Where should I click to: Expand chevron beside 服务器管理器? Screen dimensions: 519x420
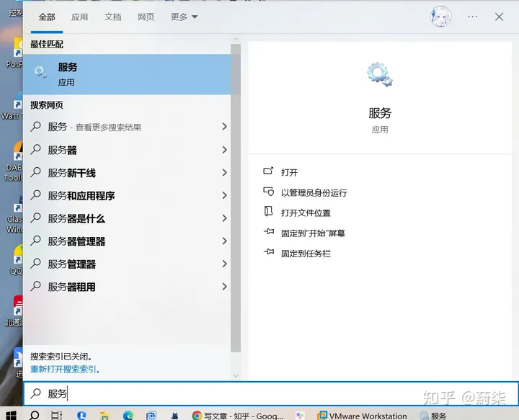(224, 241)
